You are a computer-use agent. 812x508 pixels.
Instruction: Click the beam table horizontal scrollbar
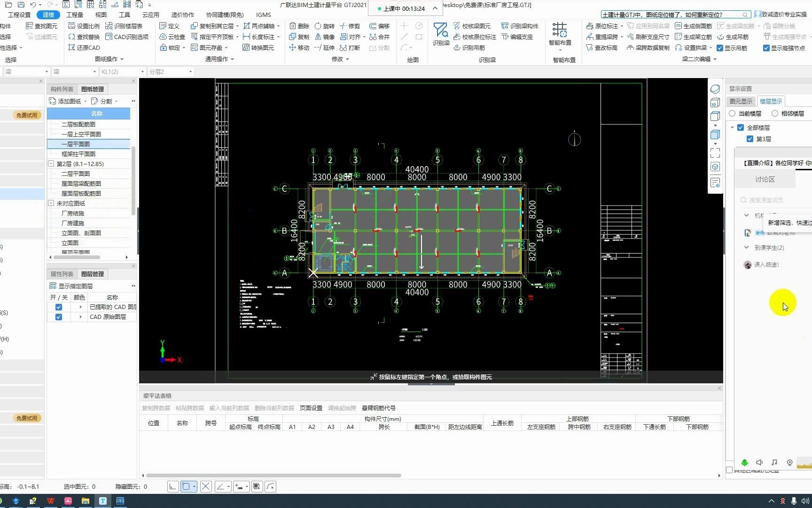(273, 476)
